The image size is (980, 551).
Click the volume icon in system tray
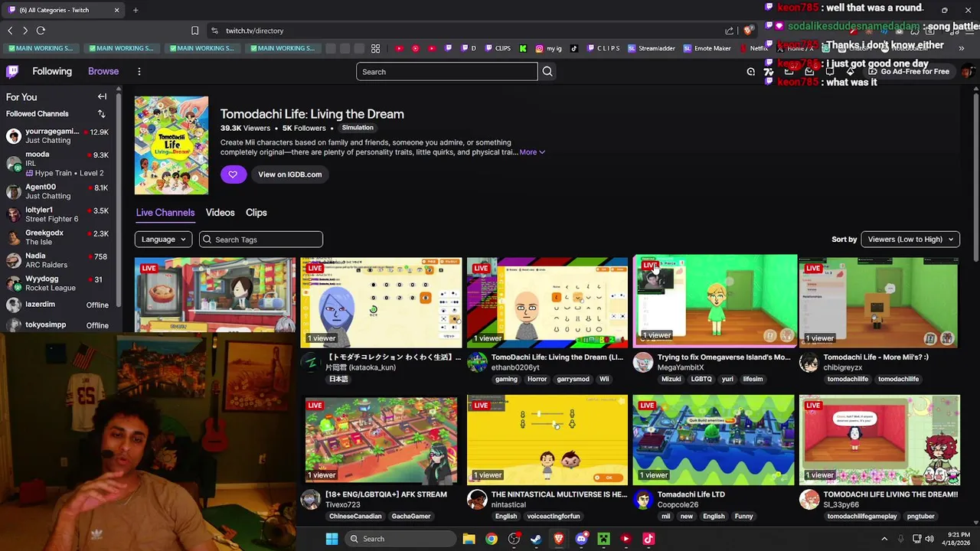pos(929,539)
